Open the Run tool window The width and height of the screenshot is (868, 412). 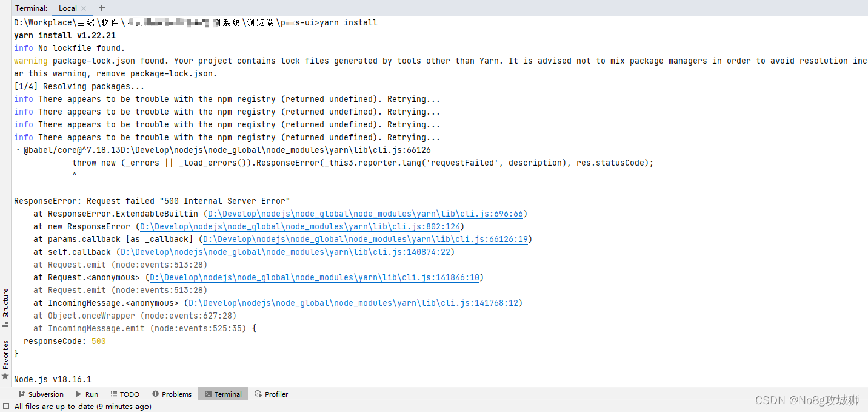tap(87, 394)
